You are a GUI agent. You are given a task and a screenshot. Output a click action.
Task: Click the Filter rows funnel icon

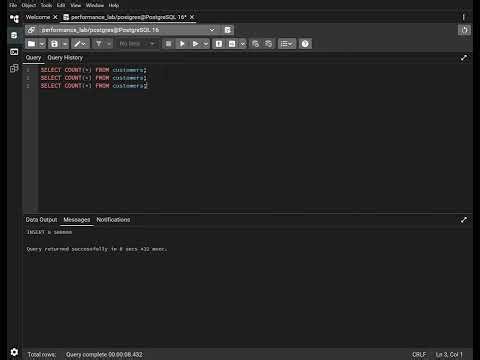click(x=99, y=44)
